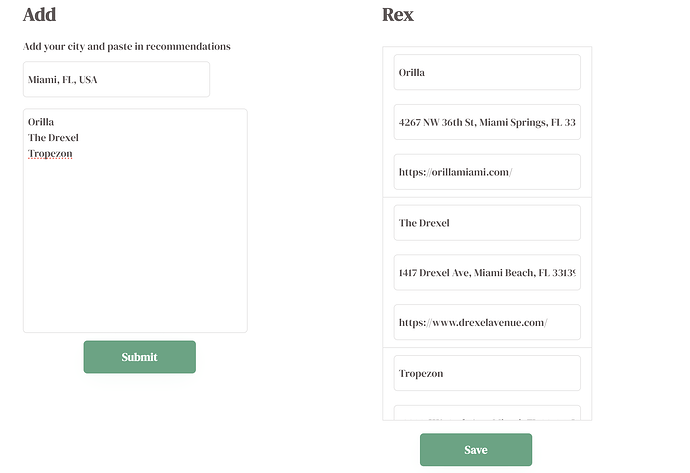The width and height of the screenshot is (690, 473).
Task: Edit the drexelavenue.com URL field
Action: (488, 322)
